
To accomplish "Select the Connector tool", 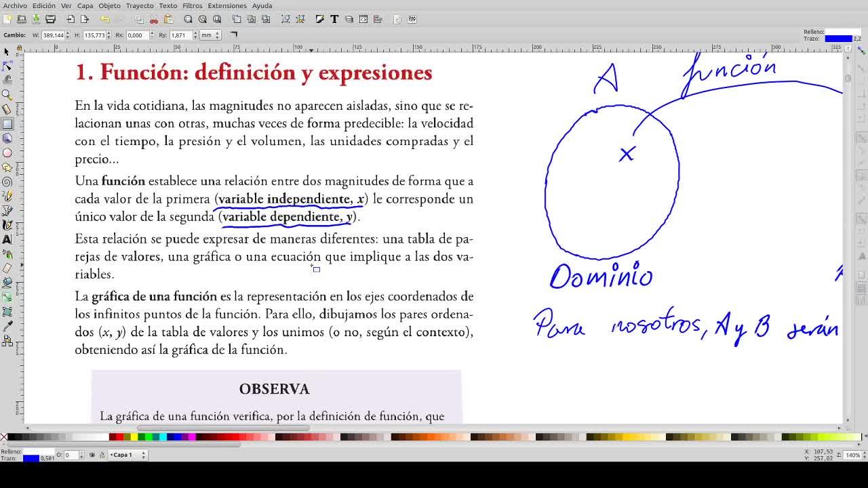I will click(x=7, y=341).
